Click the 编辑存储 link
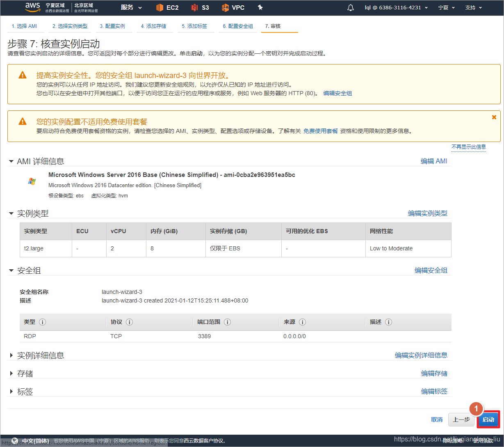504x447 pixels. (x=434, y=374)
